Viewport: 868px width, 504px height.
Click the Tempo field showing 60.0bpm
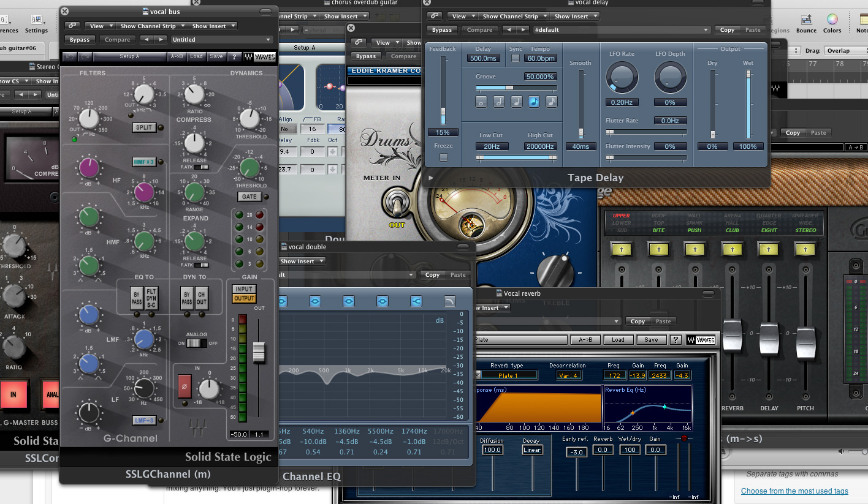pos(540,58)
